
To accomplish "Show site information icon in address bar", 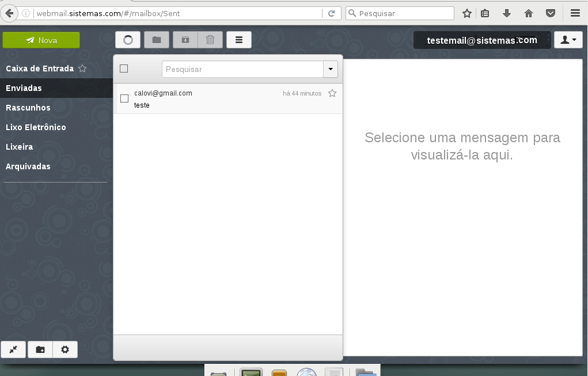I will tap(26, 13).
